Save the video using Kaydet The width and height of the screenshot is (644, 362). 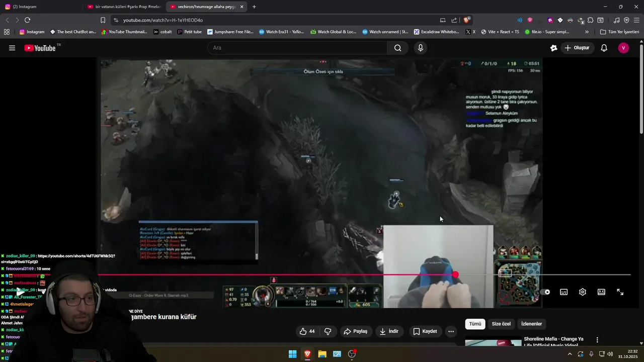click(425, 331)
